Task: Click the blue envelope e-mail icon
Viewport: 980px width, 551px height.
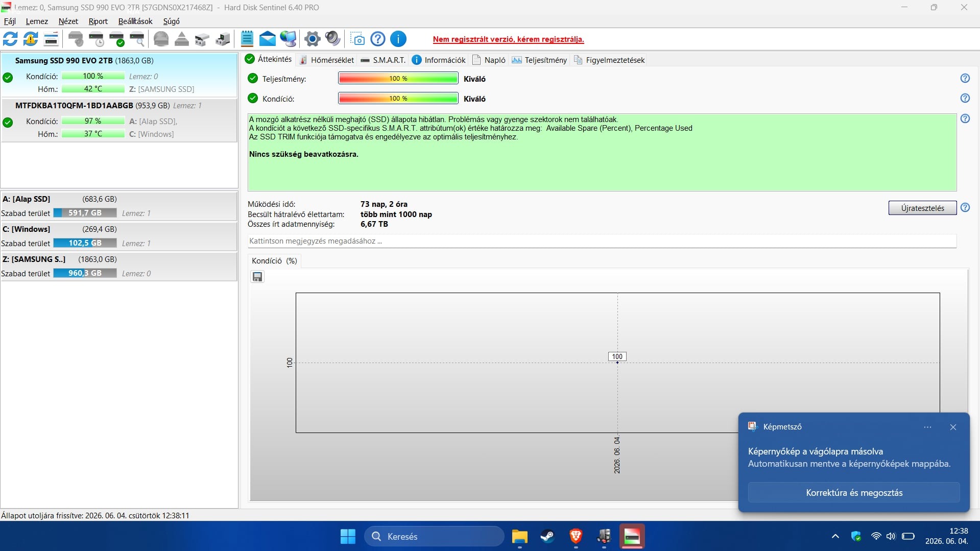Action: 268,39
